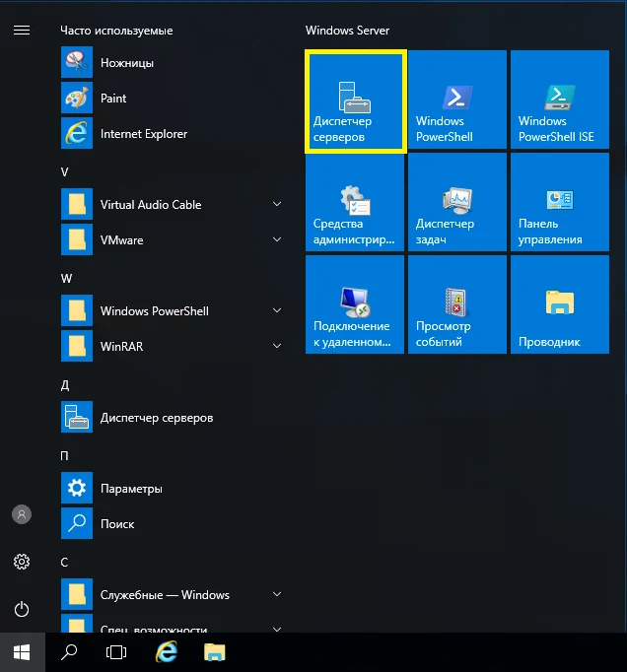This screenshot has width=627, height=672.
Task: Click the Windows Start button
Action: pyautogui.click(x=22, y=652)
